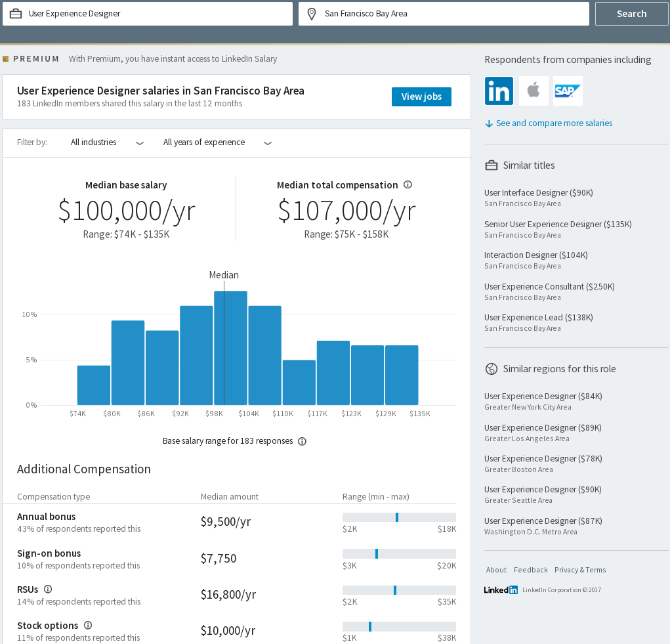Click info icon beside Median total compensation

(408, 185)
